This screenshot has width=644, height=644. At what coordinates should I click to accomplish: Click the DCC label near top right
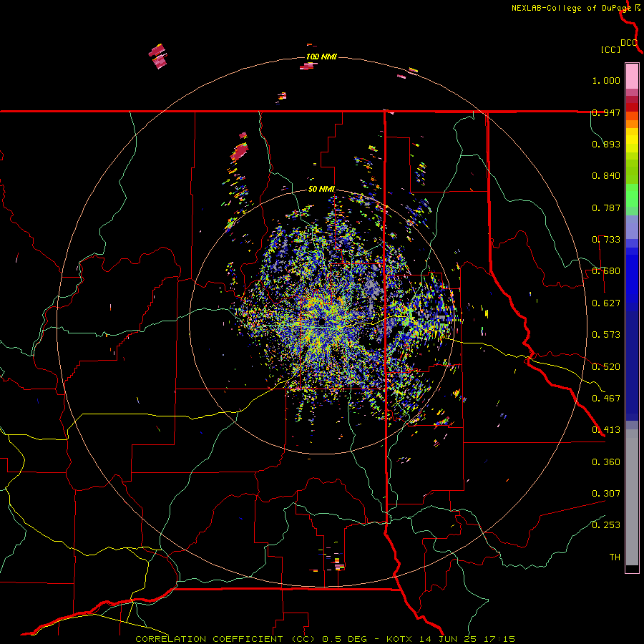coord(629,43)
